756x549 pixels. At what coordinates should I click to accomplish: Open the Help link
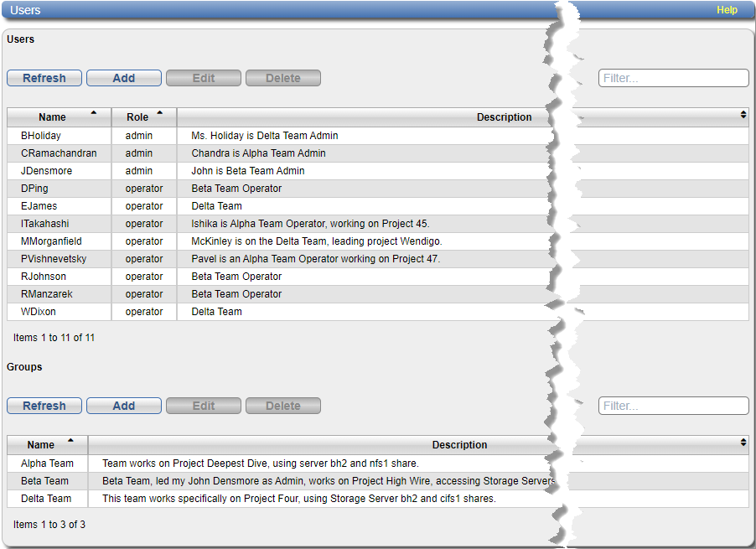(727, 10)
